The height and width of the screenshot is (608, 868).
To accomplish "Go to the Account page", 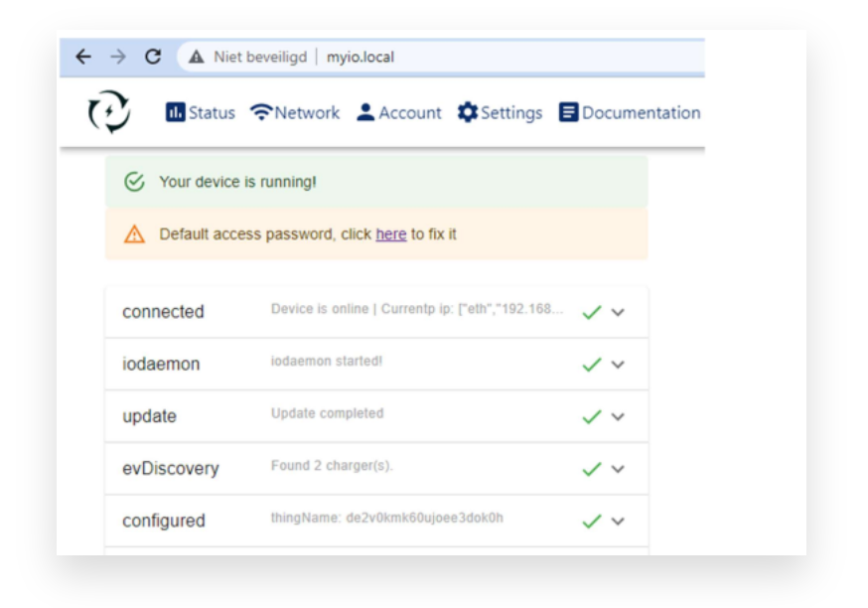I will click(x=398, y=112).
